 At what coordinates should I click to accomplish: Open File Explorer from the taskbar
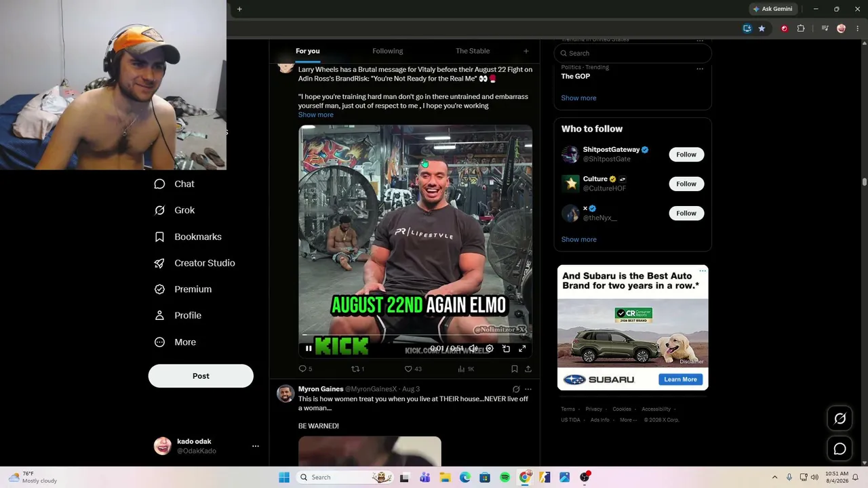445,477
